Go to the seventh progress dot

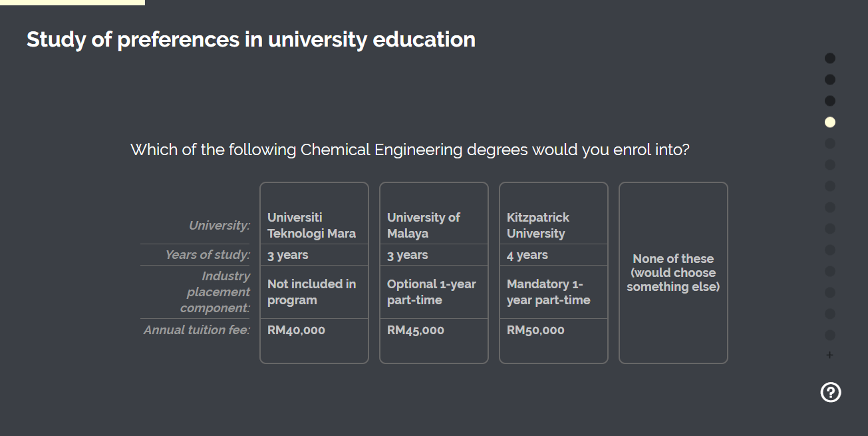click(x=830, y=186)
